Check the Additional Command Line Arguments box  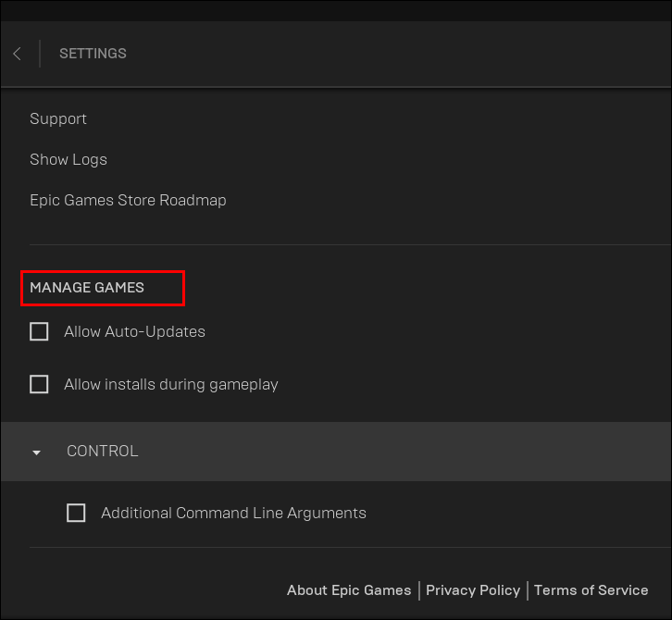(76, 513)
